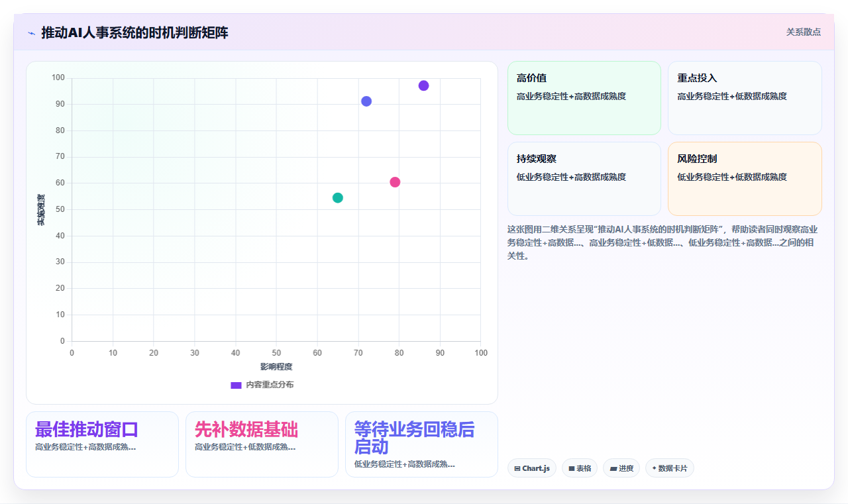
Task: Select the 最佳推动窗口 card
Action: click(x=102, y=444)
